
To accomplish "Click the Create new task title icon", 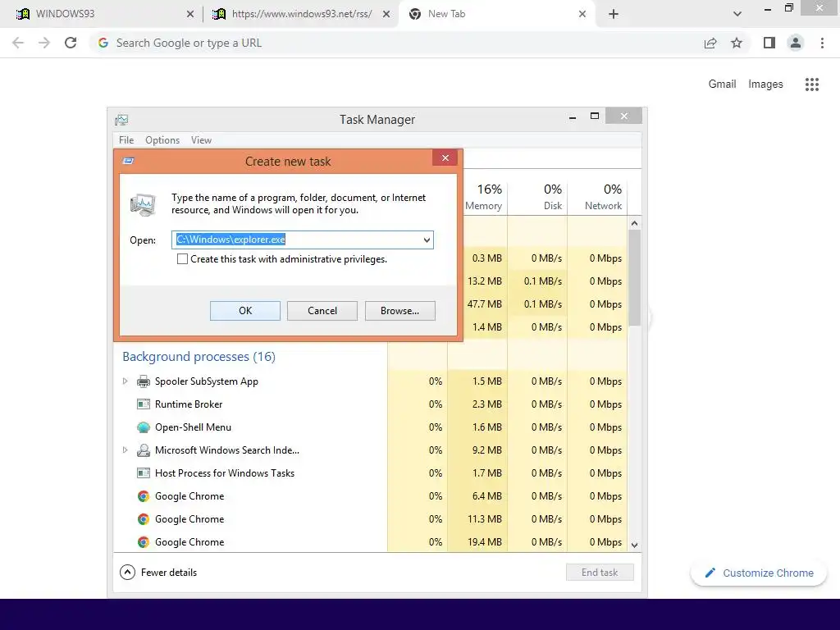I will point(128,161).
